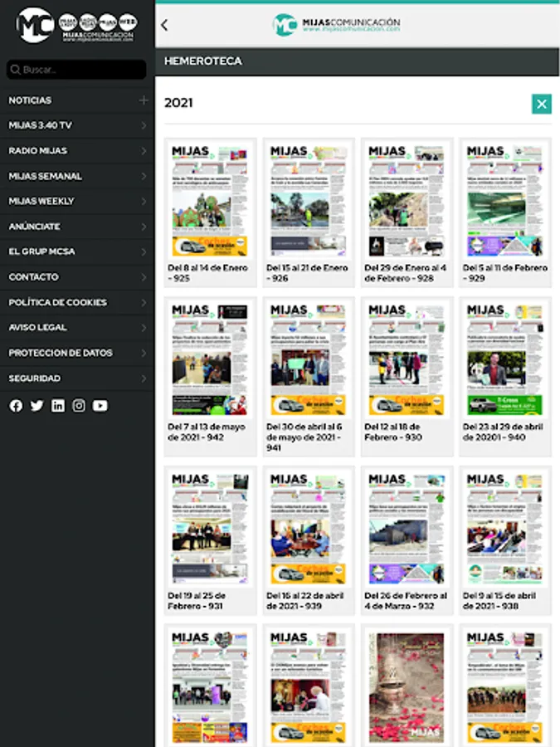Click the MC logo in the sidebar
This screenshot has height=747, width=560.
tap(34, 25)
